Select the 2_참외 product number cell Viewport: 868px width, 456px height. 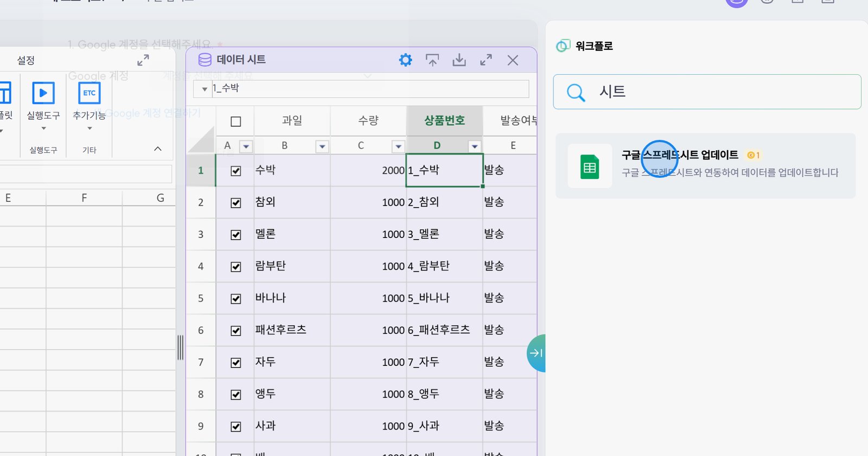tap(444, 202)
